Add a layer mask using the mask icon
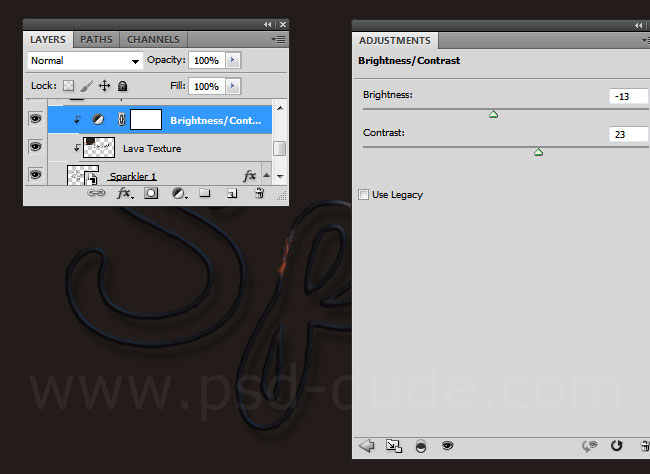Image resolution: width=650 pixels, height=474 pixels. pyautogui.click(x=151, y=193)
